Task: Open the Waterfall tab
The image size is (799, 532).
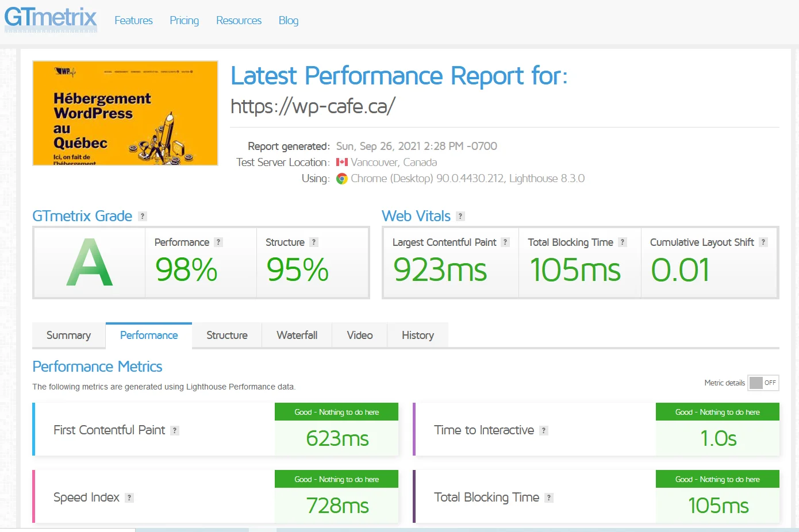Action: [x=297, y=336]
